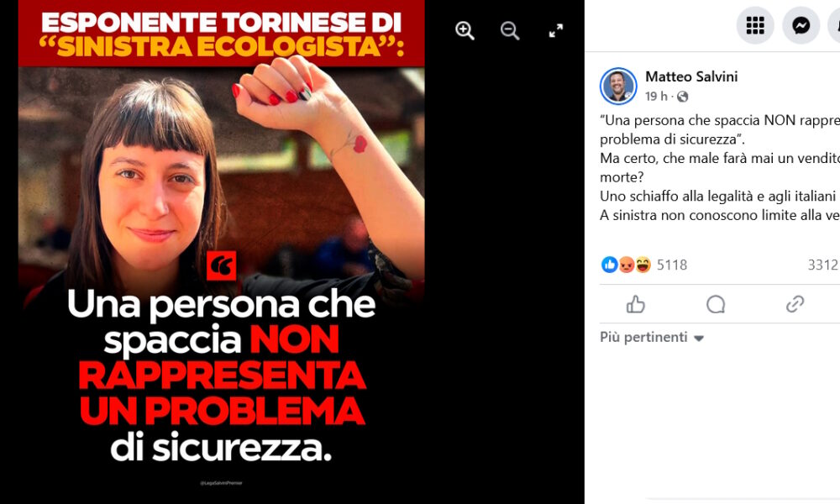The width and height of the screenshot is (840, 504).
Task: View the 5118 reactions list
Action: [x=672, y=265]
